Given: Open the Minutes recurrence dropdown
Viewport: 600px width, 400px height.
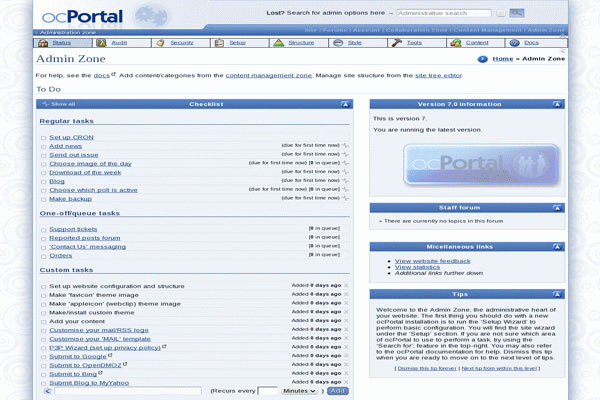Looking at the screenshot, I should pos(301,391).
